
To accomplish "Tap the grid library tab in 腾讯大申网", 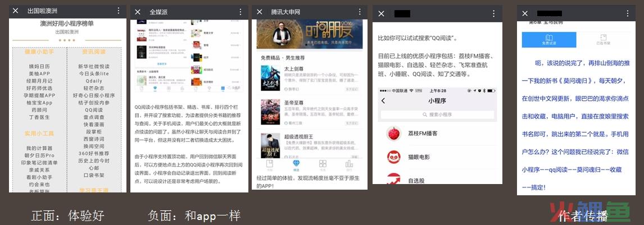I will click(323, 165).
